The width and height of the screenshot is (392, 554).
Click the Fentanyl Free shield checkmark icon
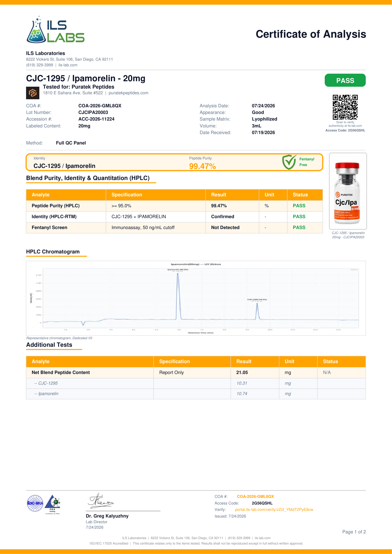tap(289, 162)
